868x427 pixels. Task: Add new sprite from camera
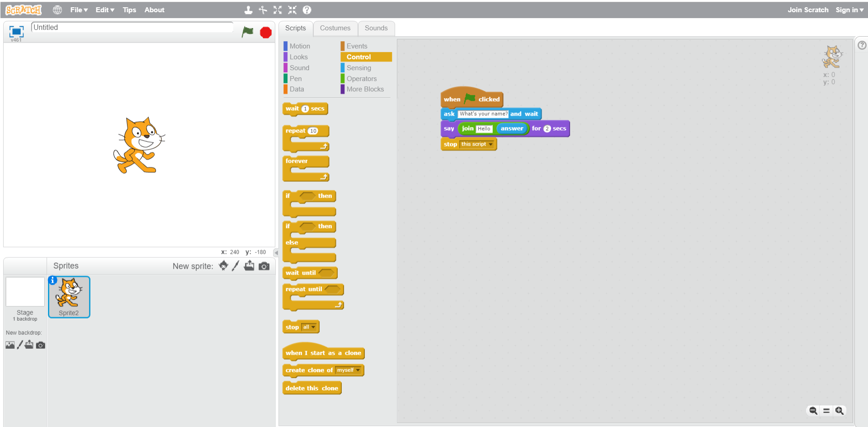pos(264,266)
